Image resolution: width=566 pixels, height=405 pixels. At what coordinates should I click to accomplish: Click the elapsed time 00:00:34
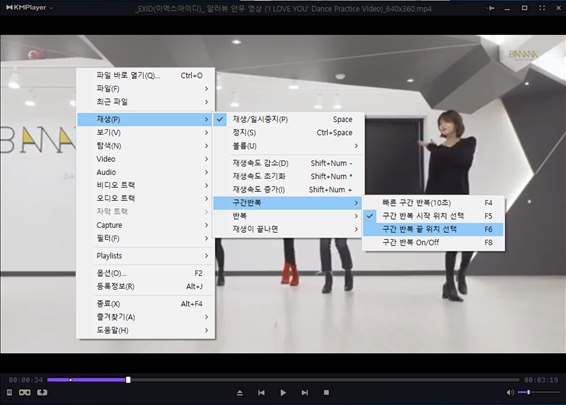pos(26,380)
